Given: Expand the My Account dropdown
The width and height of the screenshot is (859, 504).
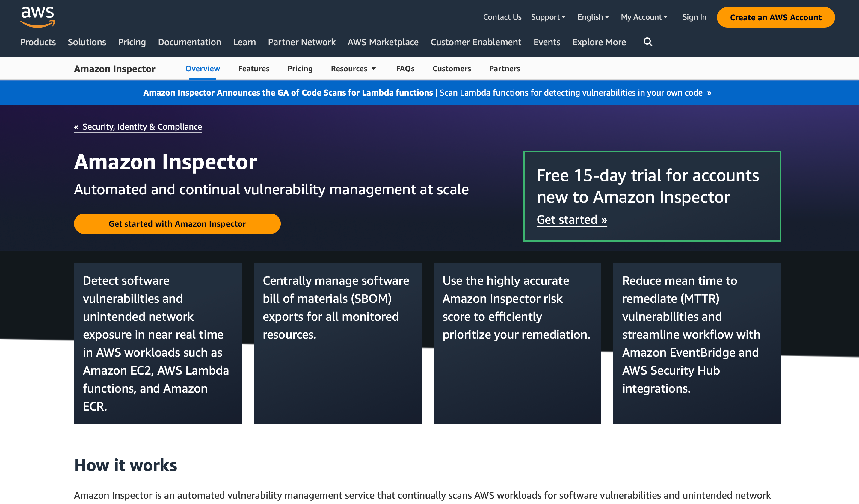Looking at the screenshot, I should pos(644,17).
